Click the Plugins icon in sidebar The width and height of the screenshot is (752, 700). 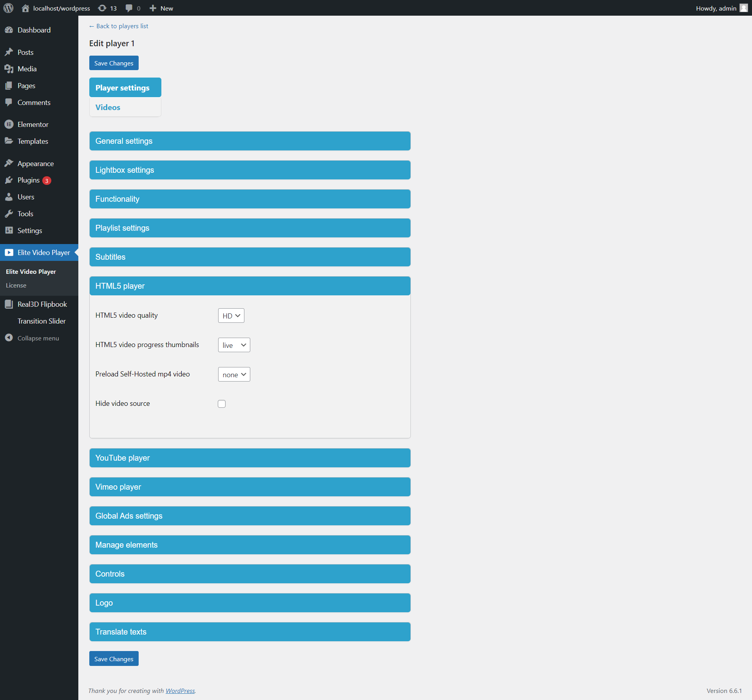(x=9, y=180)
